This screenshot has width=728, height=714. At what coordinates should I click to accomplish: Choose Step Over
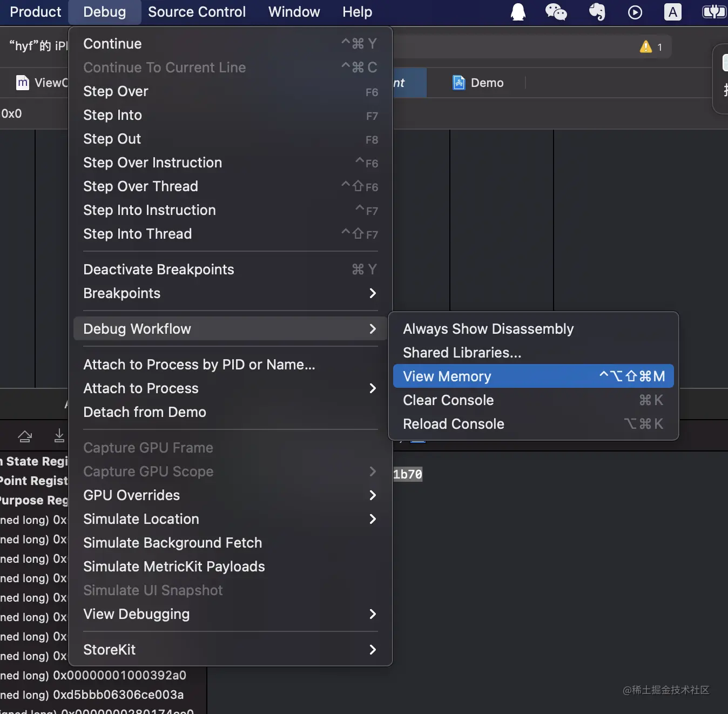(230, 91)
